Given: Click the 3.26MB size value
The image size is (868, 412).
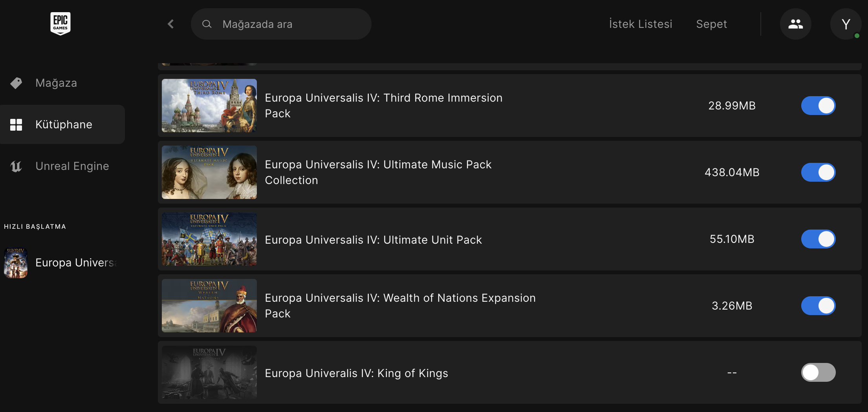Looking at the screenshot, I should point(732,306).
